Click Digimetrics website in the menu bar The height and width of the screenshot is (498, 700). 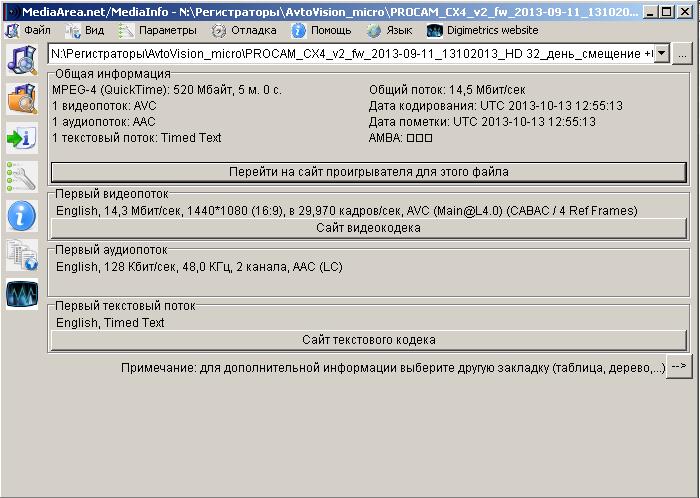click(482, 30)
